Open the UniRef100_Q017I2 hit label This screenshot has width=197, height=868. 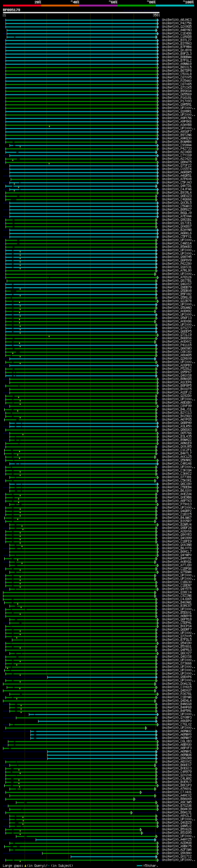[176, 856]
